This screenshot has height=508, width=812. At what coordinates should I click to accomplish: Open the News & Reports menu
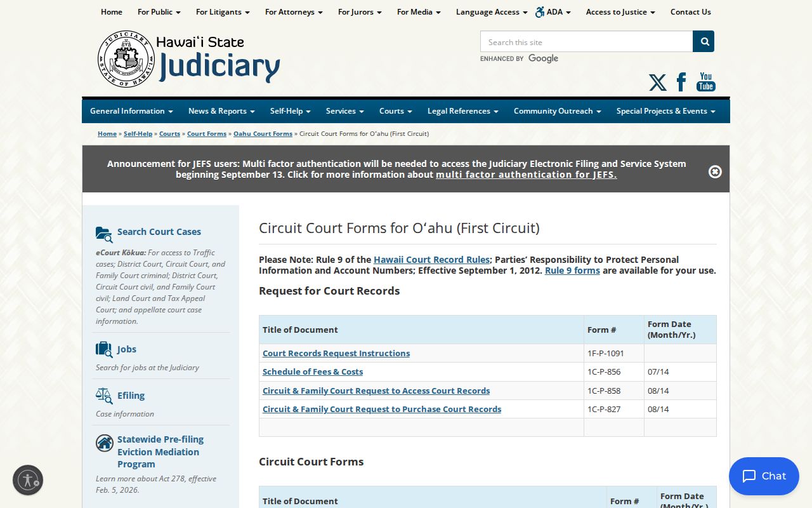(221, 111)
